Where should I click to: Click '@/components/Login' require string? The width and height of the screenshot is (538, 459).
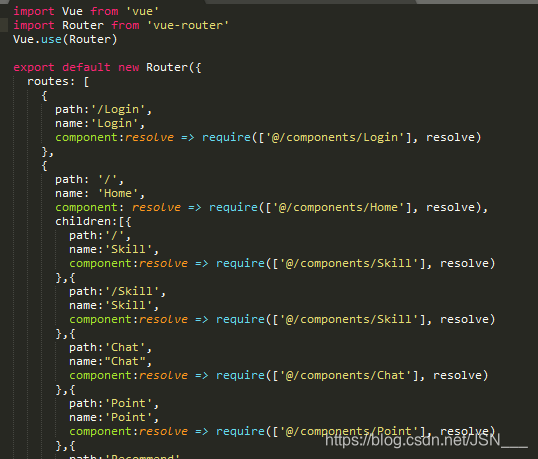335,138
